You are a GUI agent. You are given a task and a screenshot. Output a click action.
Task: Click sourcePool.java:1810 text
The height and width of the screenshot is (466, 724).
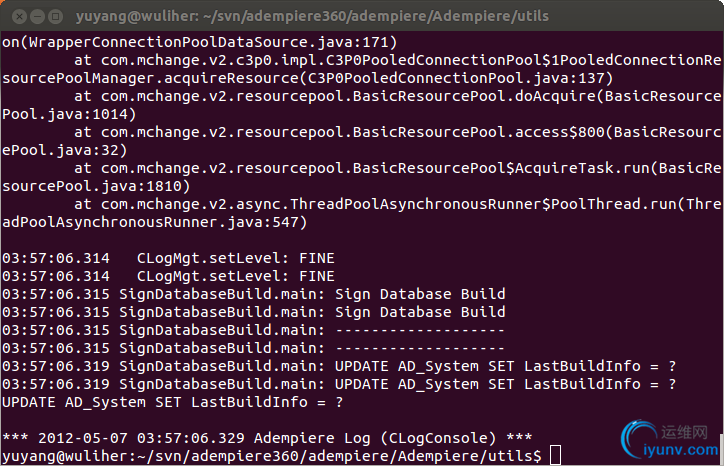point(96,187)
